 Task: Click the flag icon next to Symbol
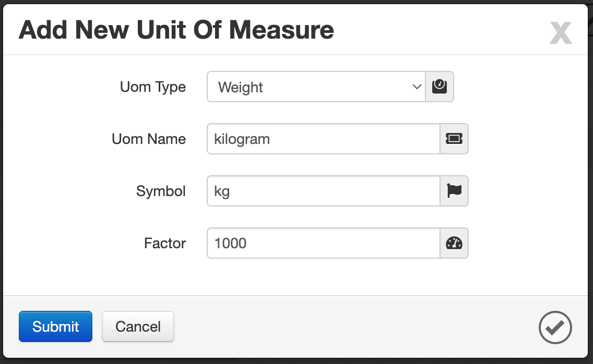[x=454, y=191]
